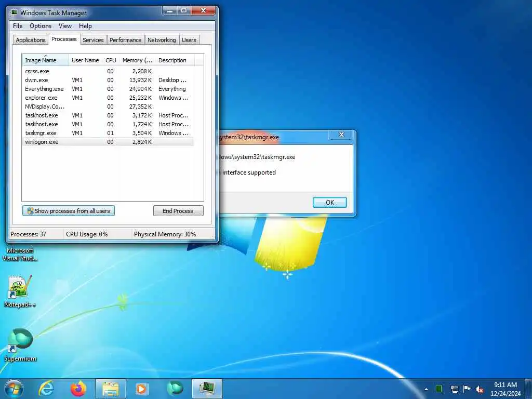This screenshot has width=532, height=399.
Task: Open Windows Explorer folder on the taskbar
Action: click(111, 389)
